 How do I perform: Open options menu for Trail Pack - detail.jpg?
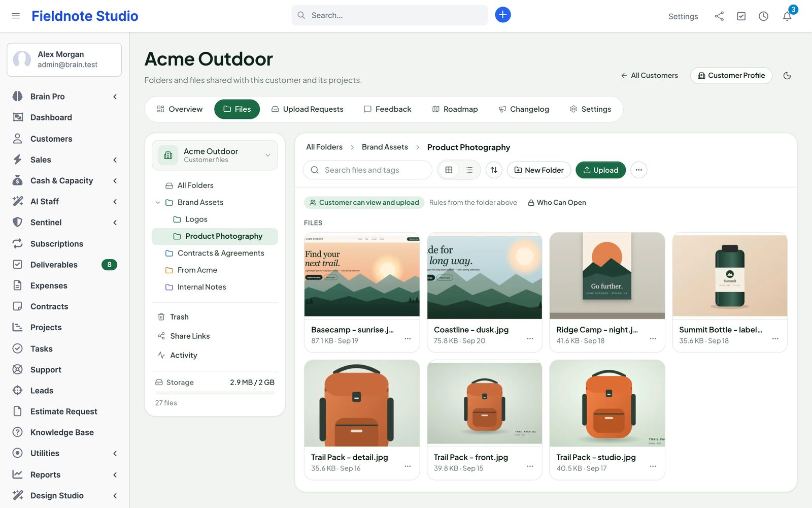pyautogui.click(x=408, y=466)
